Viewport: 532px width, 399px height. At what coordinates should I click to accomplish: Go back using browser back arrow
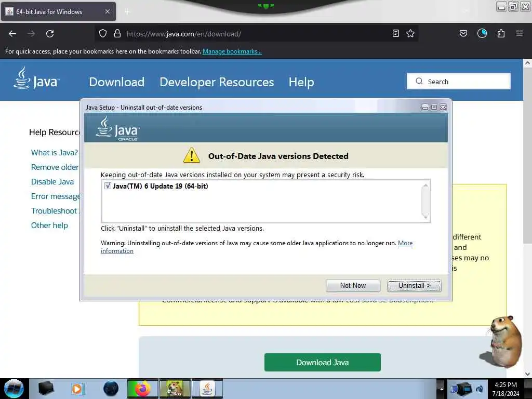pos(12,34)
